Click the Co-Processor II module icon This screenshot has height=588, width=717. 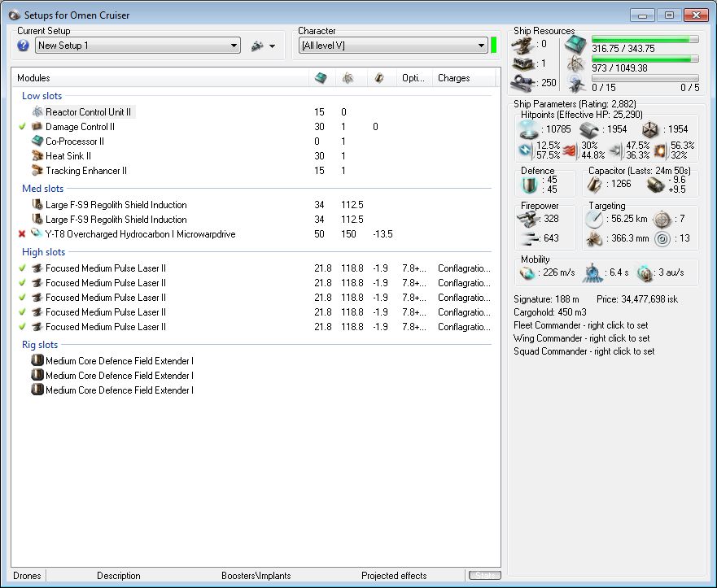coord(37,141)
